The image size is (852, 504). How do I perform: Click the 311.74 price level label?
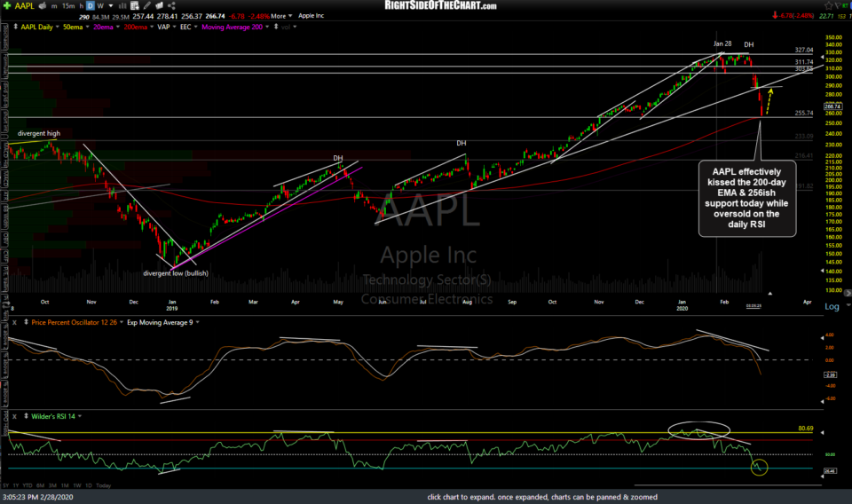click(x=804, y=62)
